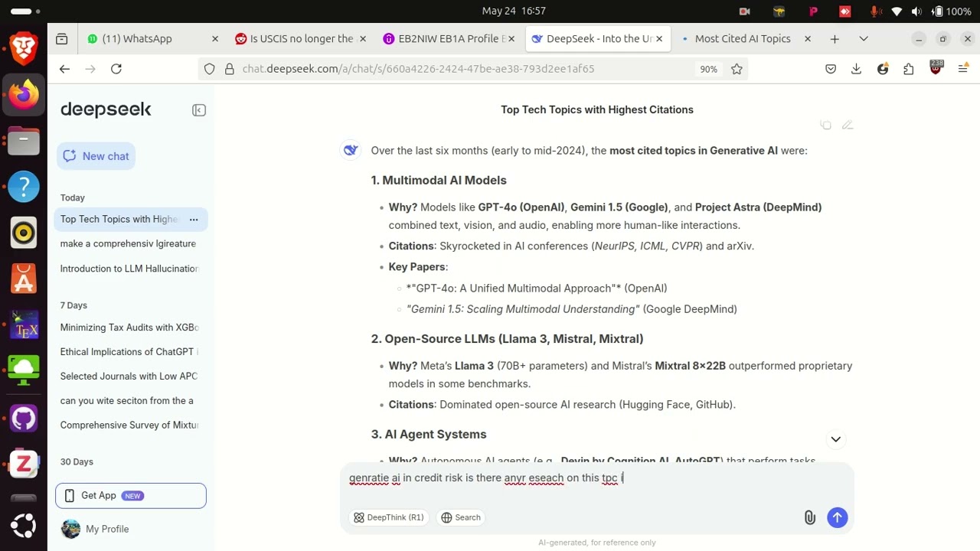980x551 pixels.
Task: Reset the 90% zoom level indicator
Action: (x=708, y=69)
